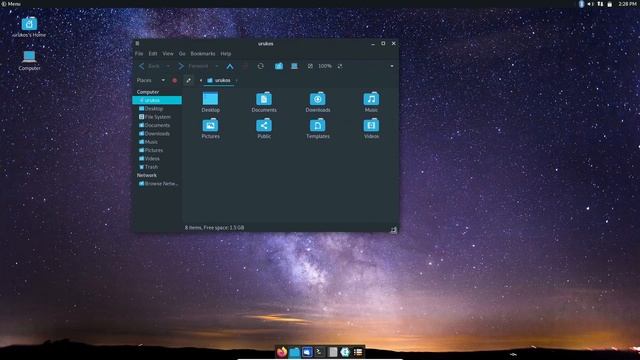This screenshot has height=360, width=640.
Task: Select the Templates folder icon in file view
Action: coord(318,125)
